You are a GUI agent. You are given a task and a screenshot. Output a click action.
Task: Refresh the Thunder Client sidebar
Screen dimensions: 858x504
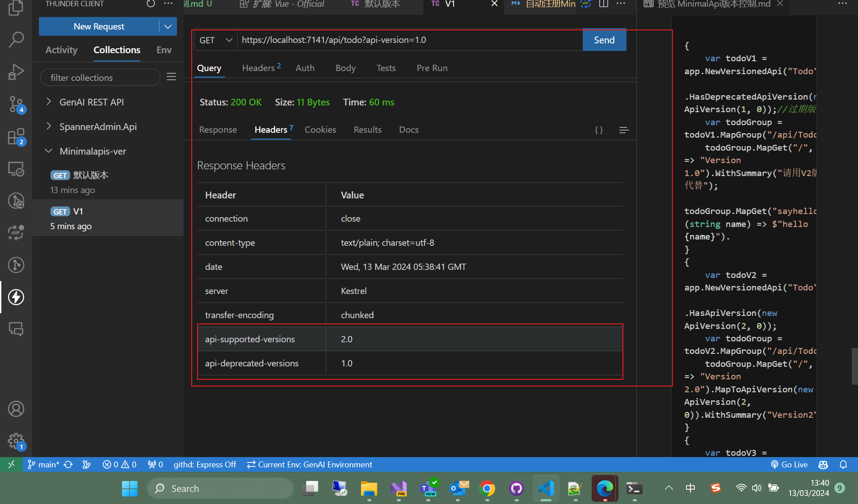[151, 4]
